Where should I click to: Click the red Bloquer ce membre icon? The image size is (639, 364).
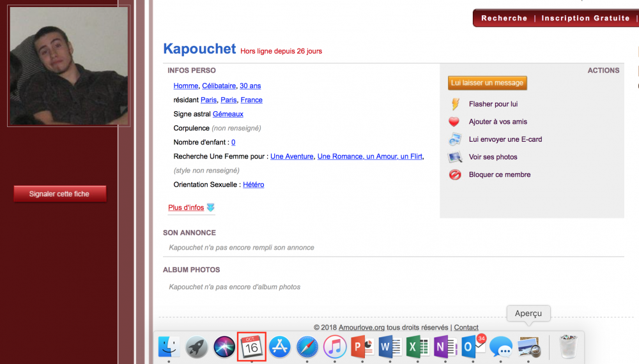(455, 174)
